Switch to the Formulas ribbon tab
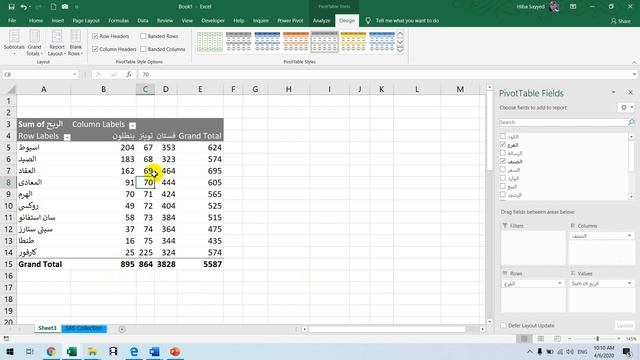640x360 pixels. pyautogui.click(x=118, y=20)
